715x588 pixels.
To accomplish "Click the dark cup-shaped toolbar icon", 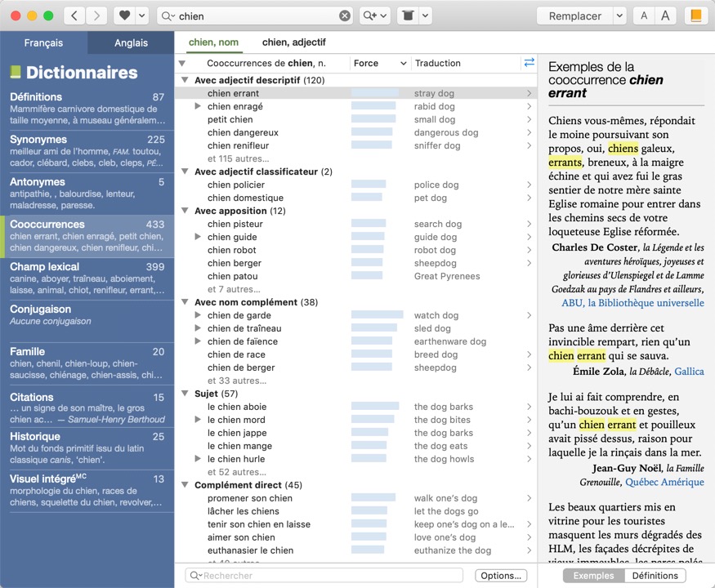I will [408, 16].
